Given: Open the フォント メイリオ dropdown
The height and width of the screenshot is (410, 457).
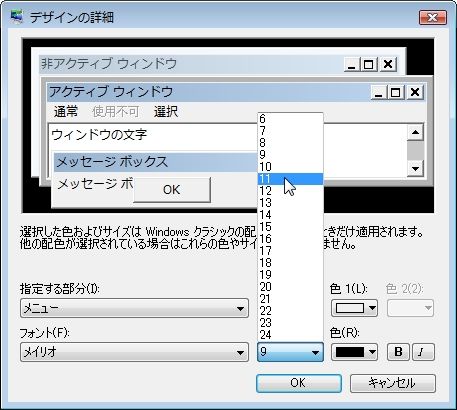Looking at the screenshot, I should tap(134, 352).
